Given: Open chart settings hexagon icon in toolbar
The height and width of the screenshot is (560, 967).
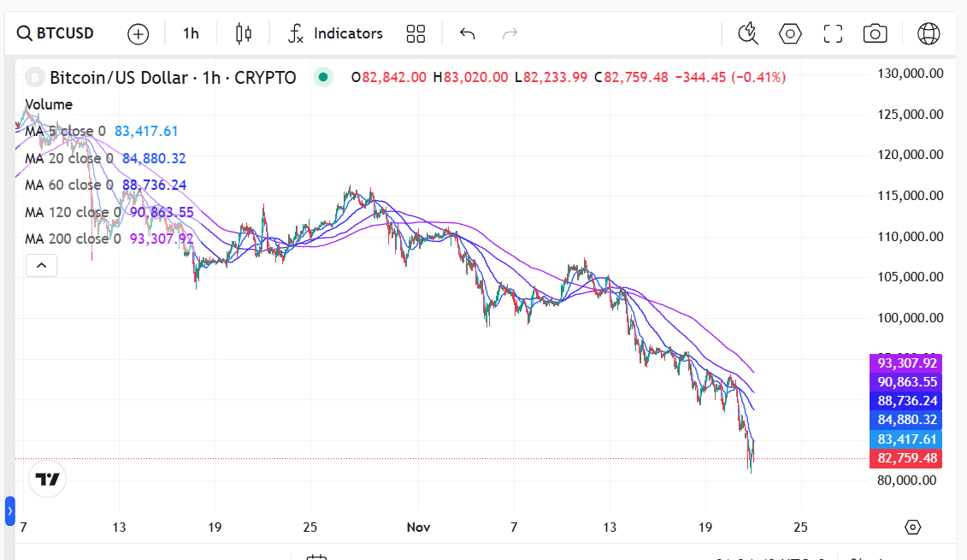Looking at the screenshot, I should [790, 33].
